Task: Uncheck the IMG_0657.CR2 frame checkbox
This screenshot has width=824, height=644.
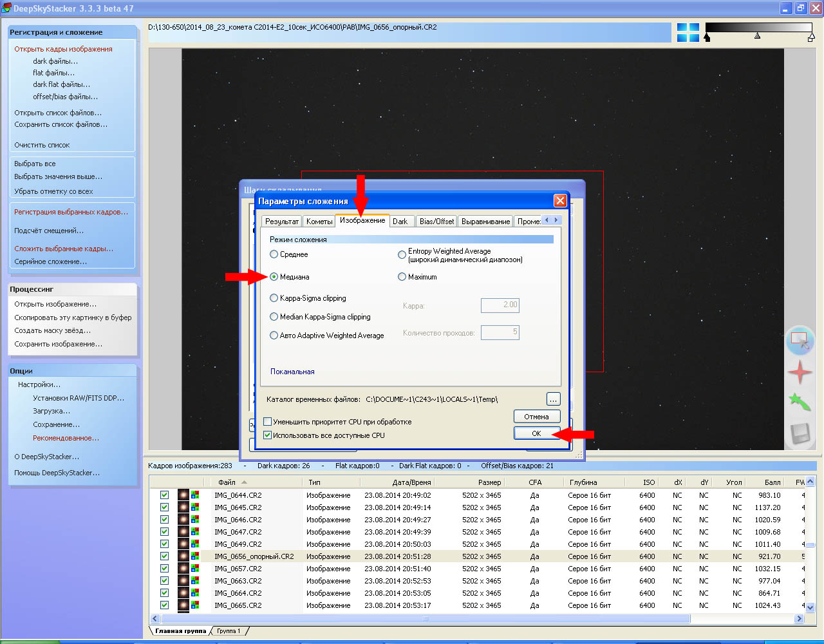Action: (x=164, y=569)
